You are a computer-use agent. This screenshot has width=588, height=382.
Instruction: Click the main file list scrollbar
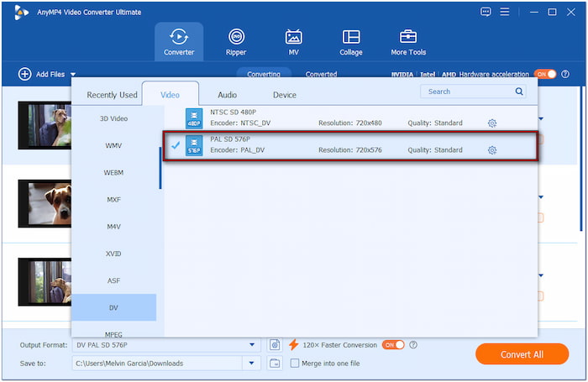[582, 160]
